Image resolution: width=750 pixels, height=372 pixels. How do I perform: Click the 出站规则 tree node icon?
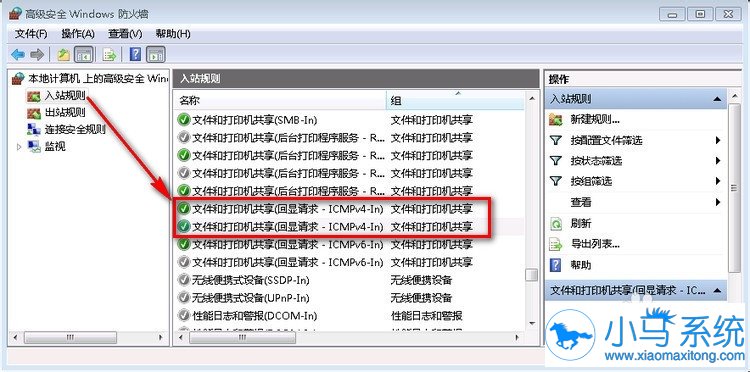[34, 113]
